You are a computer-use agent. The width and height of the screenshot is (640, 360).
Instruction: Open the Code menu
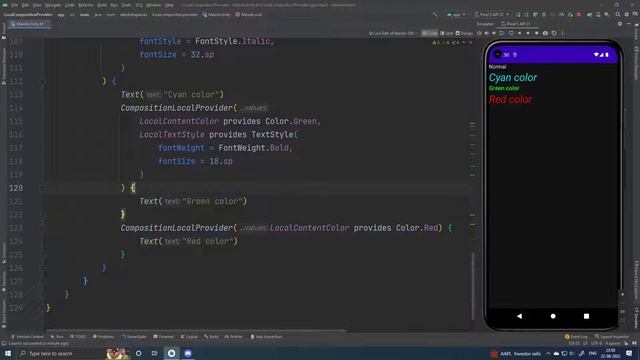click(x=69, y=5)
